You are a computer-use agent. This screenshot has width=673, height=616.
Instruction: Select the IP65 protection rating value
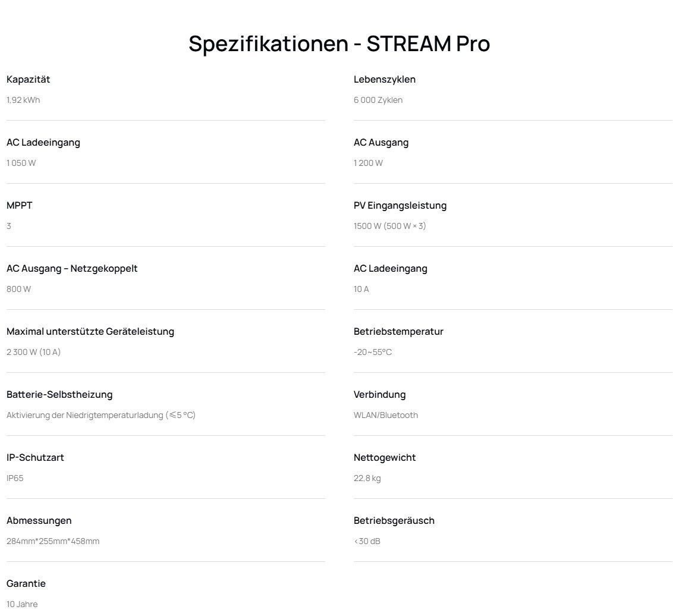click(x=15, y=478)
